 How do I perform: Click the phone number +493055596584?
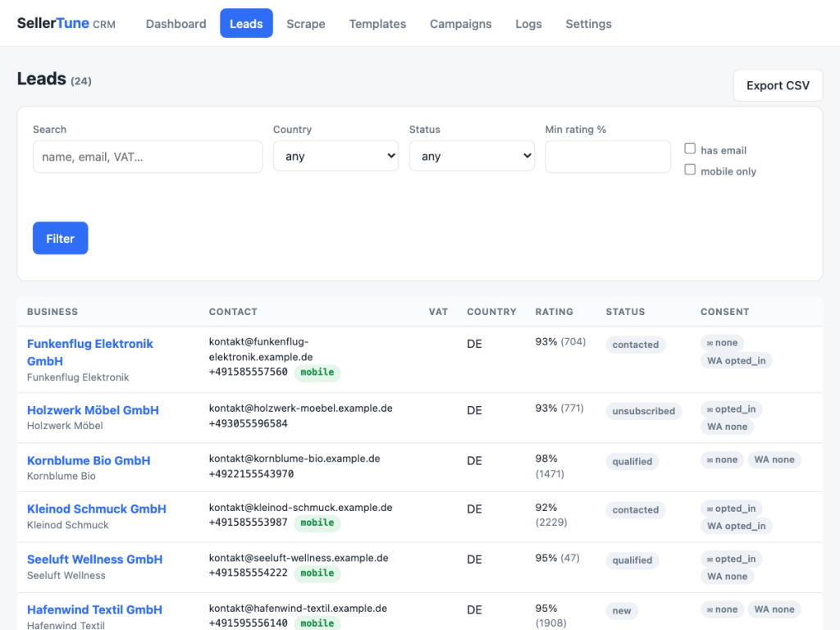point(248,423)
